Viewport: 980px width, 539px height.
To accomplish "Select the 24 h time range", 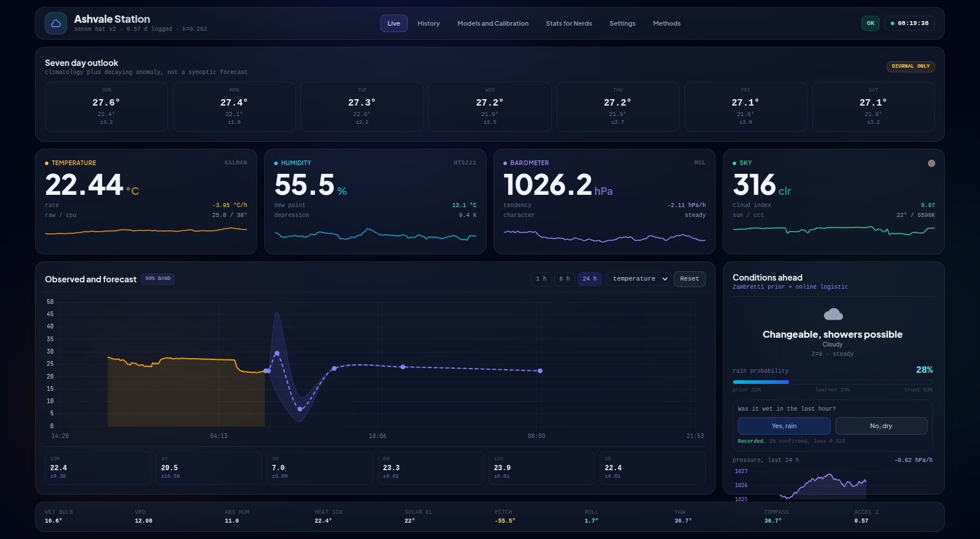I will click(590, 279).
